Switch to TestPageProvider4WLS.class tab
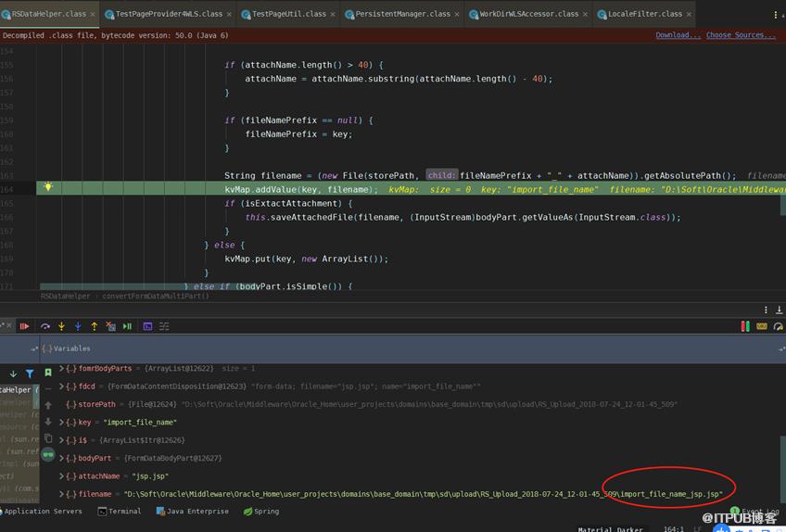This screenshot has height=532, width=786. [169, 14]
